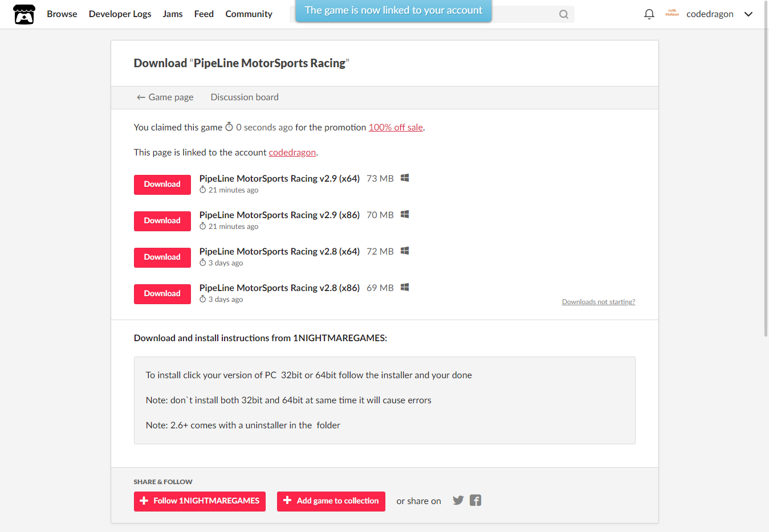Click '72 MB' file size text
The image size is (769, 532).
pyautogui.click(x=380, y=251)
